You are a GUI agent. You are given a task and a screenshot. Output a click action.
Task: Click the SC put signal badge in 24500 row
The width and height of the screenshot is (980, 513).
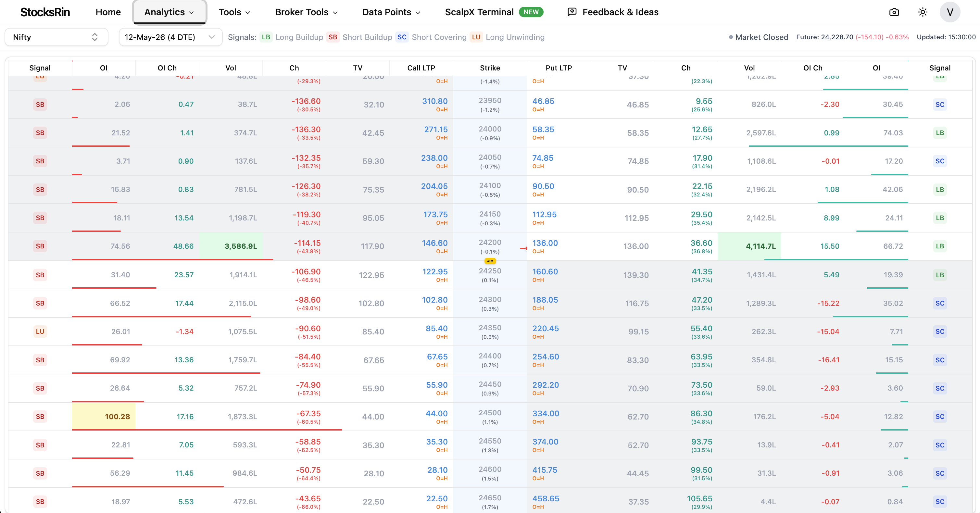pos(940,417)
